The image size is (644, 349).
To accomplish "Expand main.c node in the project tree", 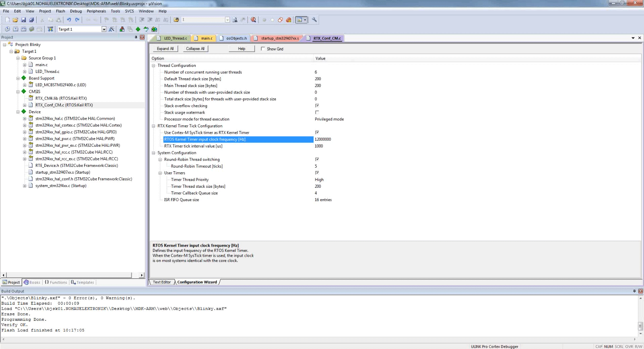I will coord(25,65).
